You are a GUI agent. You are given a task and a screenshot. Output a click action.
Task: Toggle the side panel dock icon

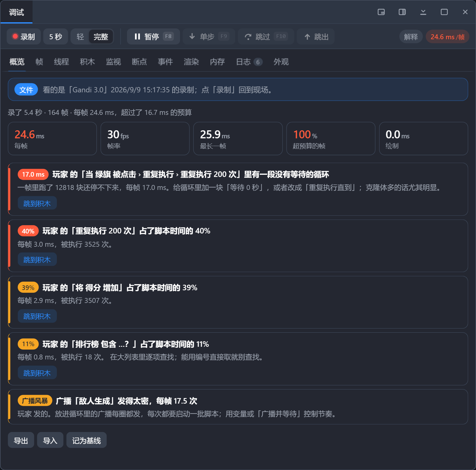click(x=402, y=12)
